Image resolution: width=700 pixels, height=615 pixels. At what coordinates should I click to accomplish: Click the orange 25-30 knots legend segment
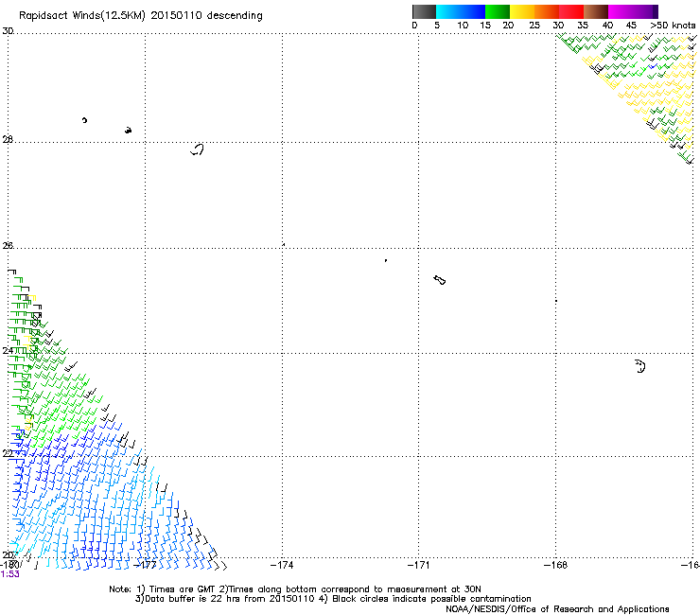547,11
